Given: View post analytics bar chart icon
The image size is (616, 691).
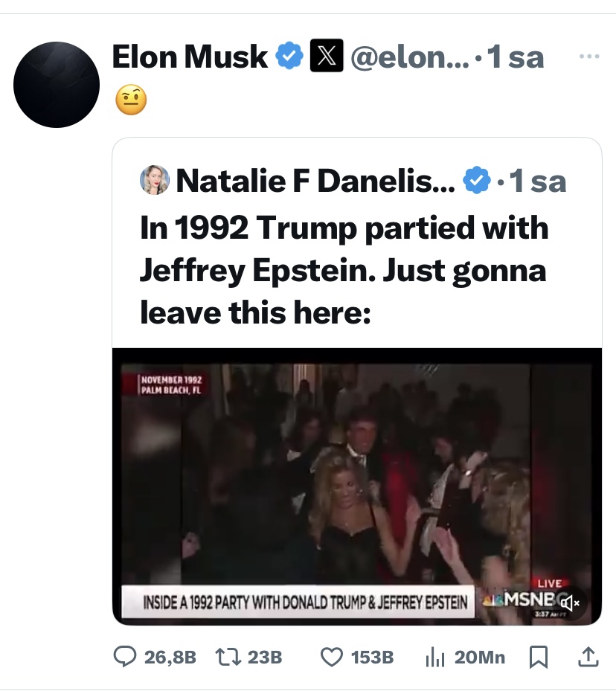Looking at the screenshot, I should 434,657.
